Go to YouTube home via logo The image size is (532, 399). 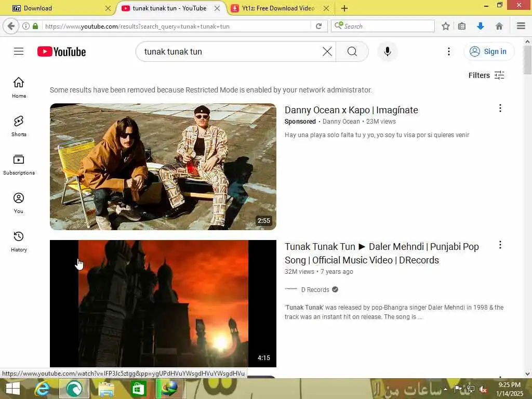[x=61, y=51]
